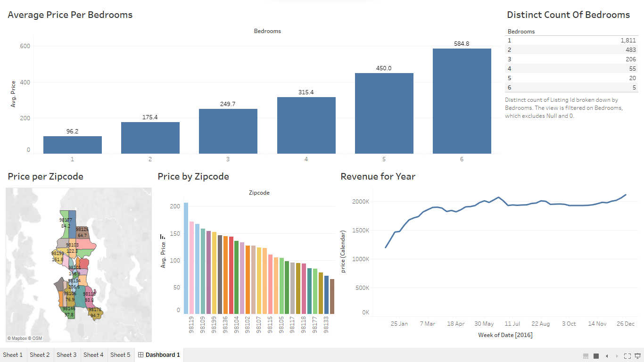Image resolution: width=644 pixels, height=362 pixels.
Task: Click the show filmstrip icon
Action: [x=586, y=356]
